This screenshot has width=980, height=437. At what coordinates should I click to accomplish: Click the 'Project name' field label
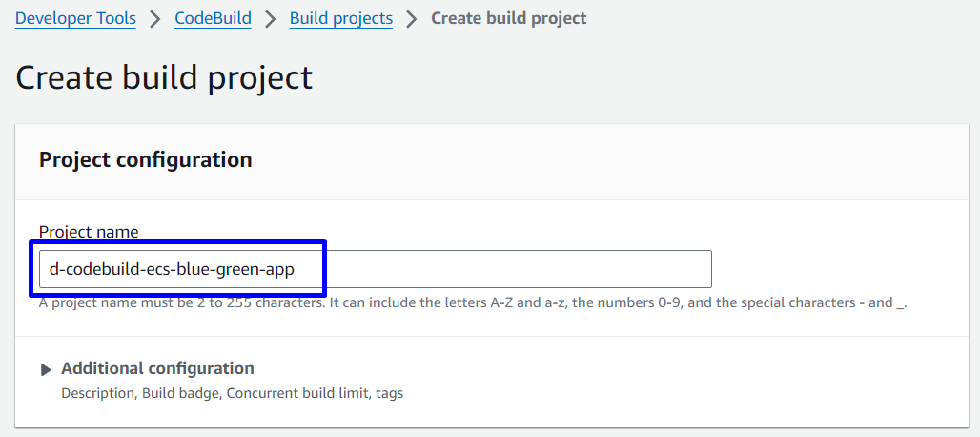coord(89,231)
